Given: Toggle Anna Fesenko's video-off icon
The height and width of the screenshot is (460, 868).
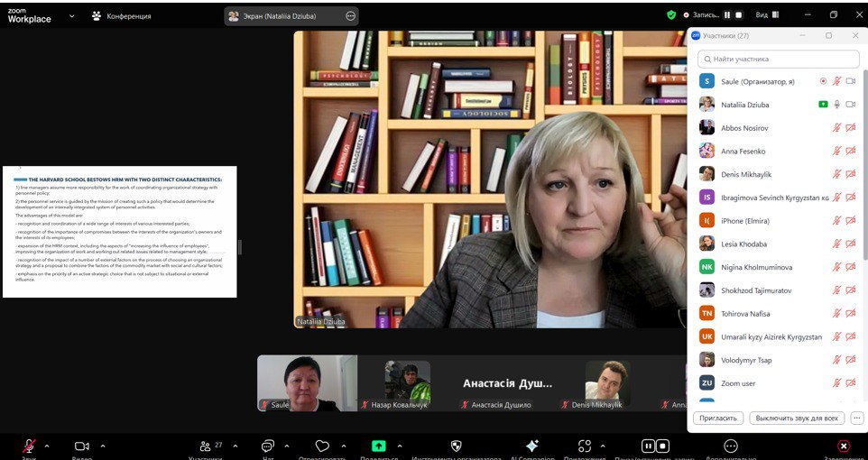Looking at the screenshot, I should coord(851,152).
